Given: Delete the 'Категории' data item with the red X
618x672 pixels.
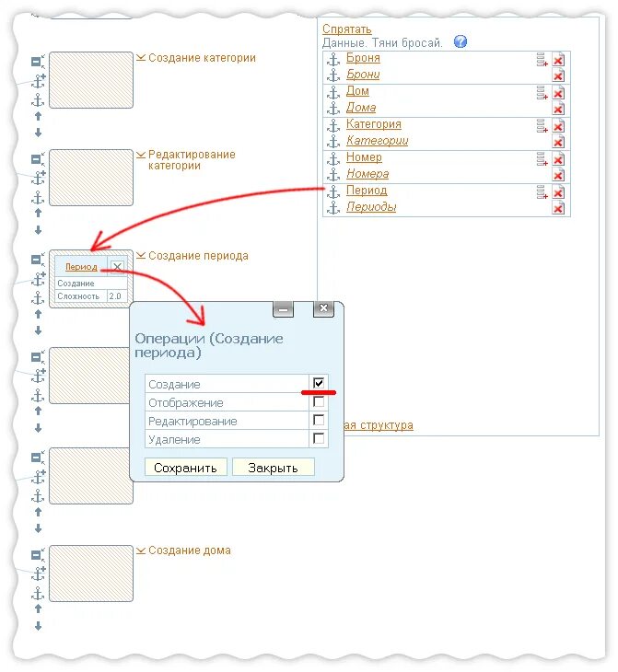Looking at the screenshot, I should click(558, 142).
